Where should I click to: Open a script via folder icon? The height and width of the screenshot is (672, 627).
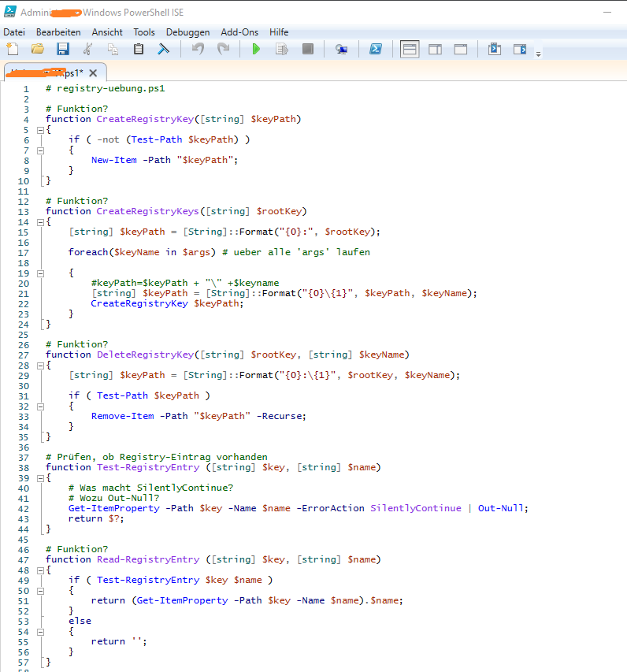(x=38, y=50)
